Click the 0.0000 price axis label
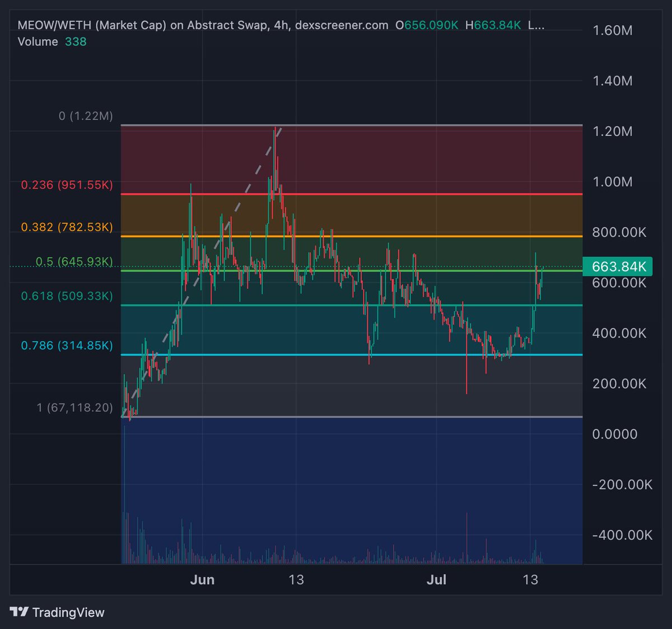This screenshot has height=629, width=672. coord(615,434)
